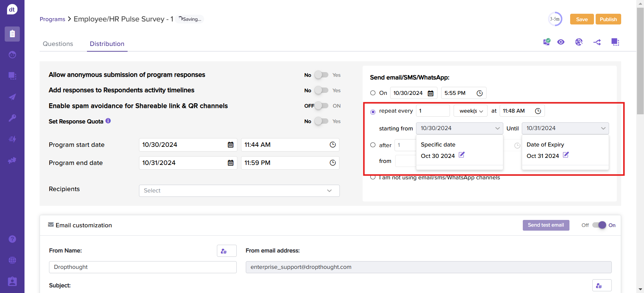Click the key icon in sidebar

click(x=12, y=118)
